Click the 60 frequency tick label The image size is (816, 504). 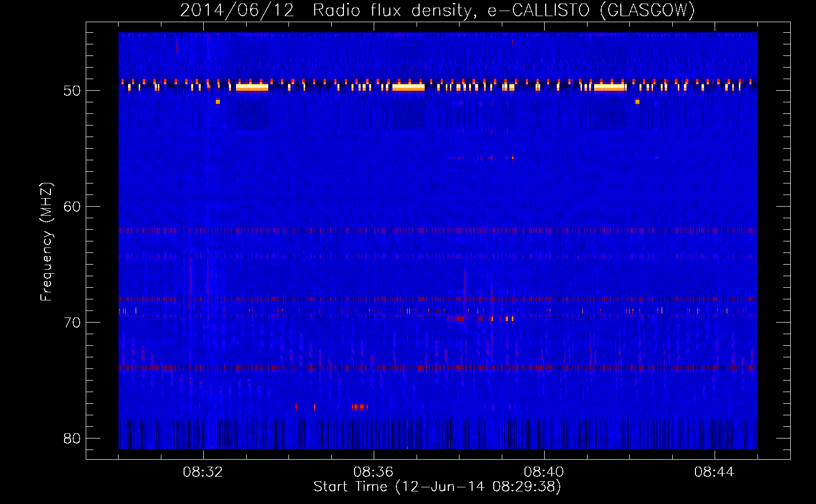tap(72, 207)
